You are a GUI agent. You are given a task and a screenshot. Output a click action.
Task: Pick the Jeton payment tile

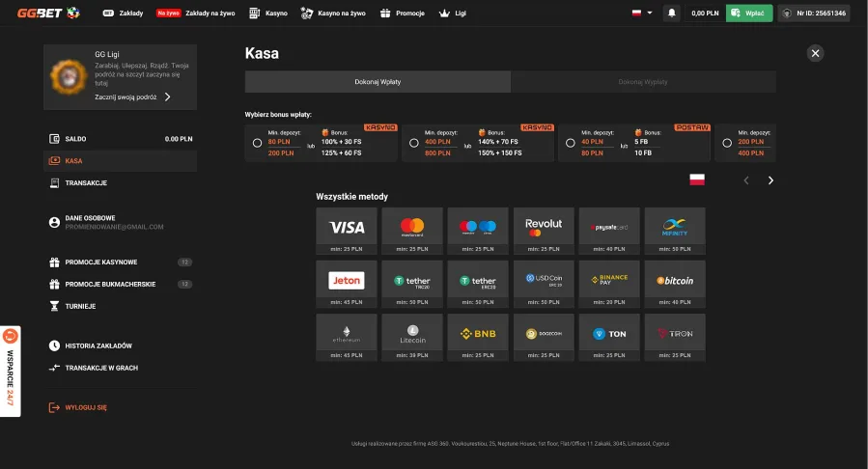347,284
